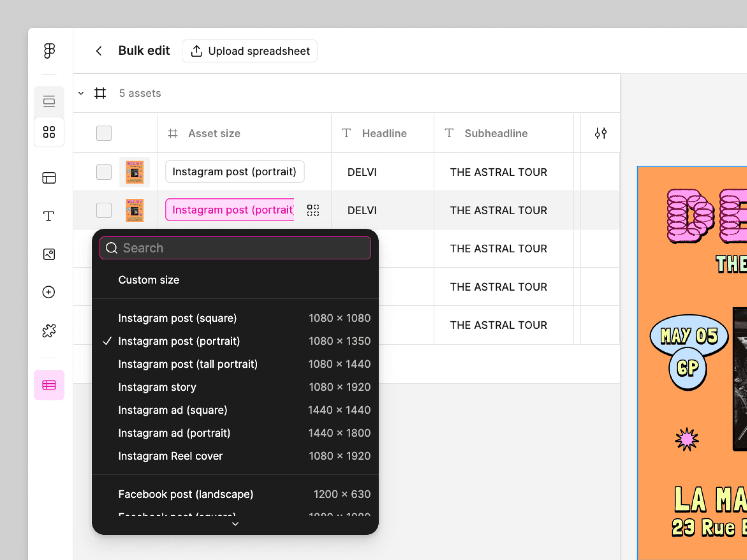Open the plugins puzzle sidebar icon
The image size is (747, 560).
pyautogui.click(x=49, y=331)
